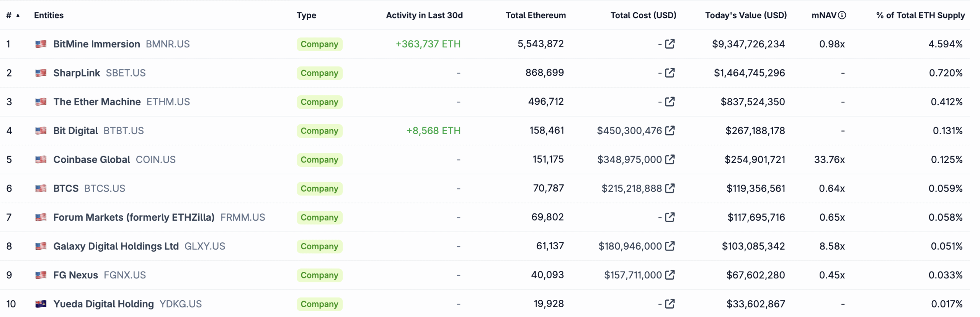Screen dimensions: 980x317
Task: Click the ETHM.US ticker text
Action: click(x=168, y=102)
